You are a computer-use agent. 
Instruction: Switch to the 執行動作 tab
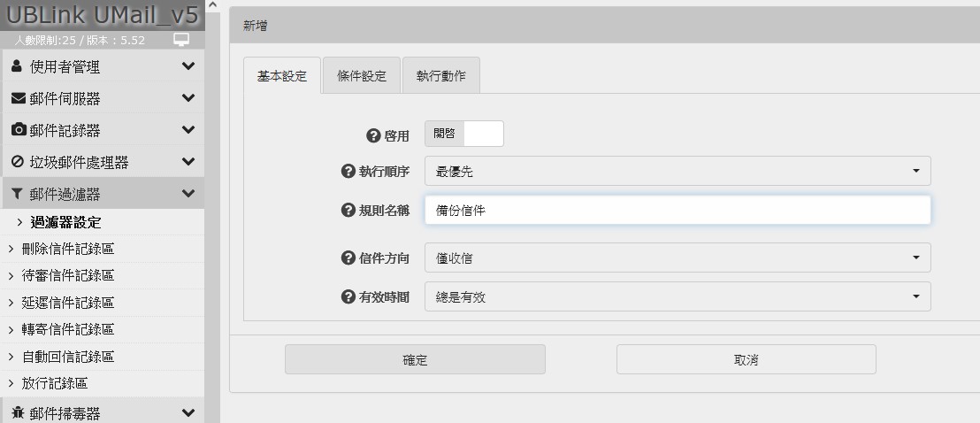coord(440,76)
